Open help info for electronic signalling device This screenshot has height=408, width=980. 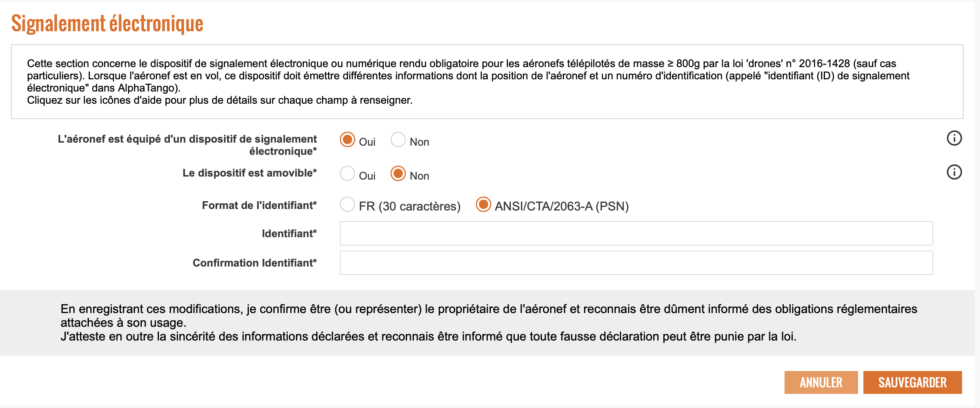coord(954,138)
